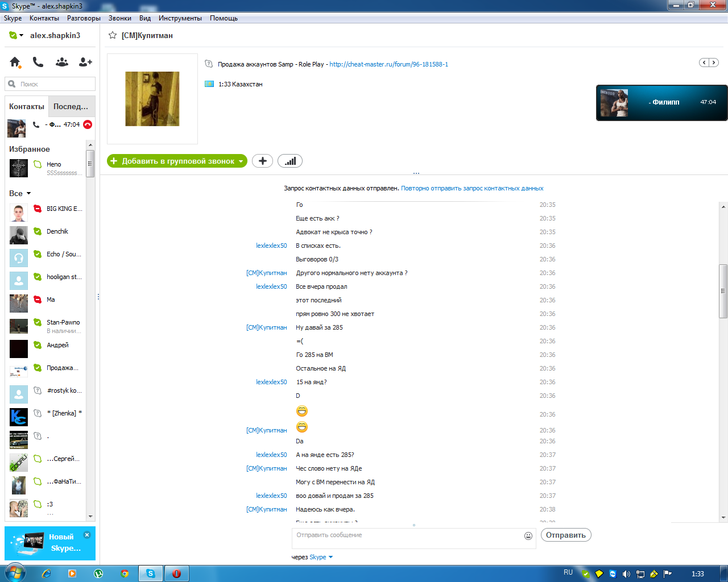Click the Skype taskbar button
Image resolution: width=728 pixels, height=582 pixels.
point(151,573)
